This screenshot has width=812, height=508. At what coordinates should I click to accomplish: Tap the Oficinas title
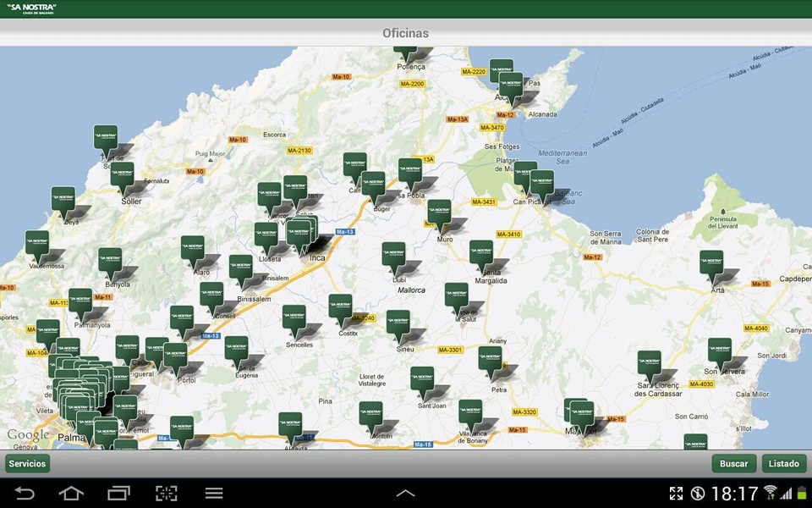(405, 33)
